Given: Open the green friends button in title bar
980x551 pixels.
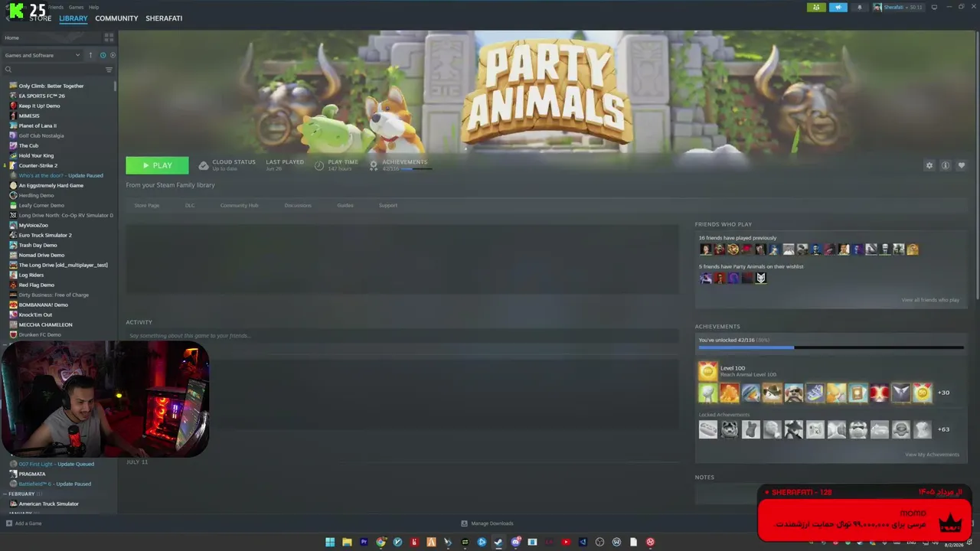Looking at the screenshot, I should coord(816,7).
